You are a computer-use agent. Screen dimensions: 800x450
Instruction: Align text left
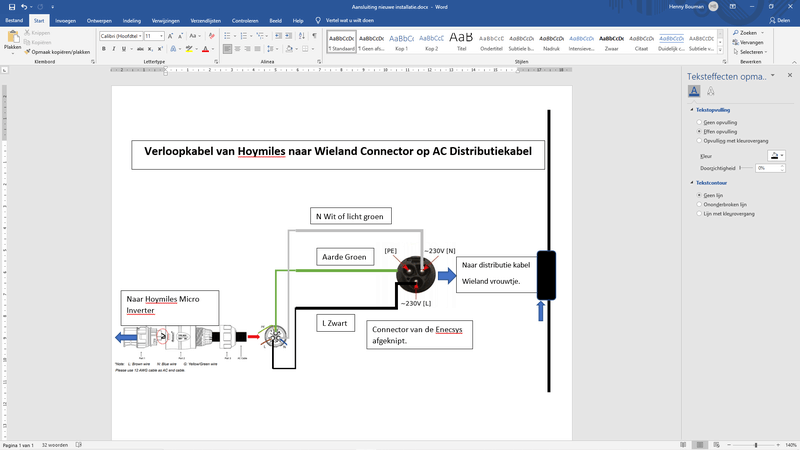coord(227,49)
